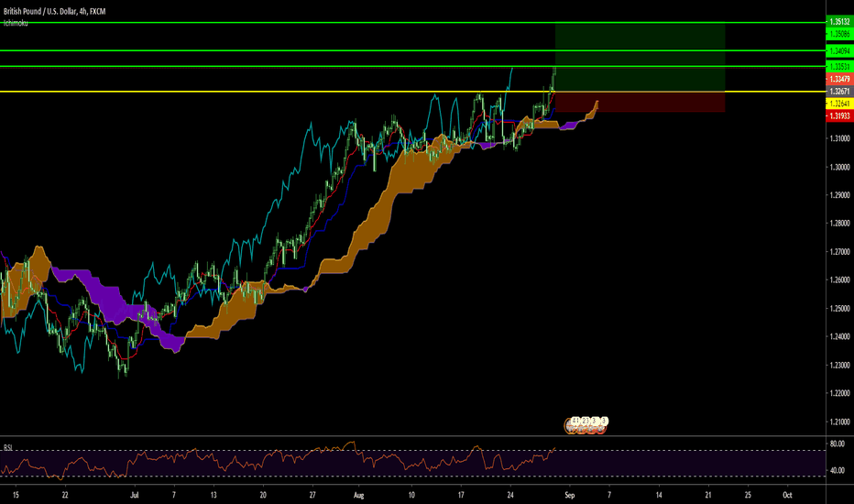Click the 1.33531 price label
Image resolution: width=854 pixels, height=504 pixels.
[x=839, y=67]
